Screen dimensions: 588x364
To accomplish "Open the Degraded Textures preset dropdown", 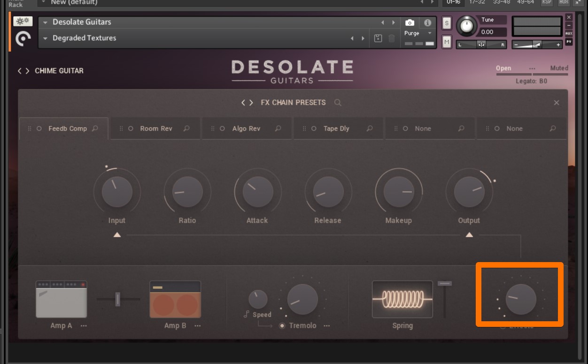I will [46, 39].
